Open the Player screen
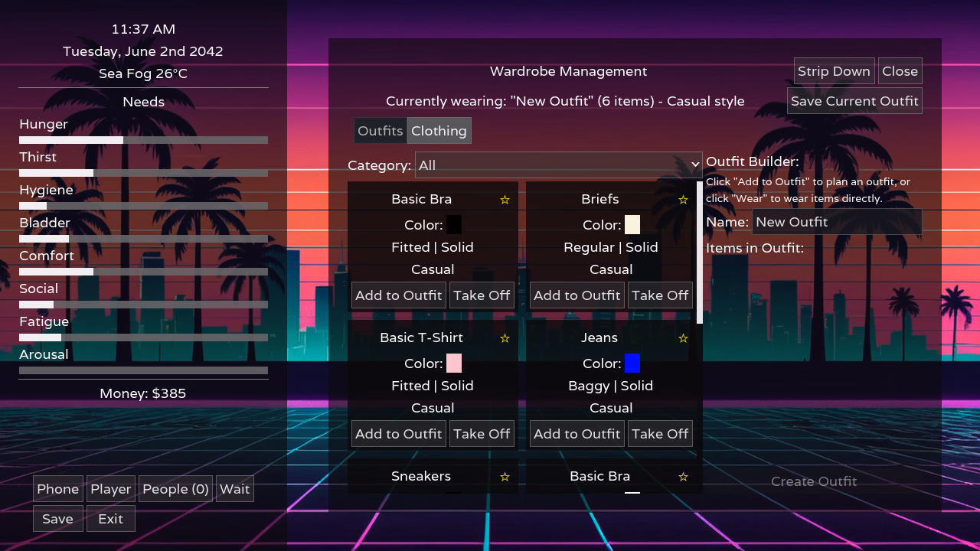 [x=111, y=489]
